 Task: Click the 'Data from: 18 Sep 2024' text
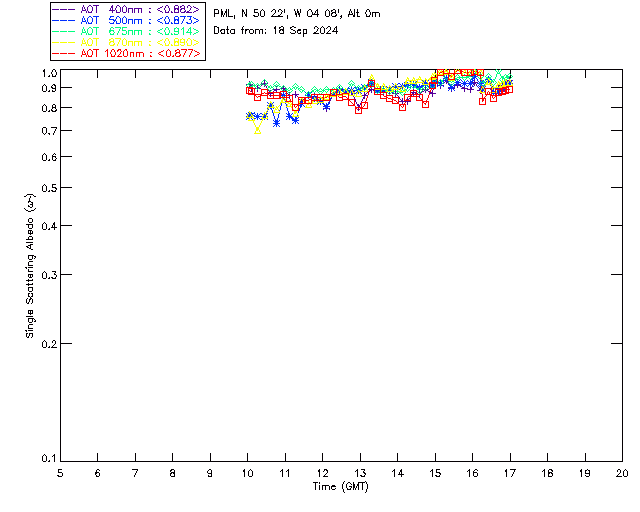point(276,31)
